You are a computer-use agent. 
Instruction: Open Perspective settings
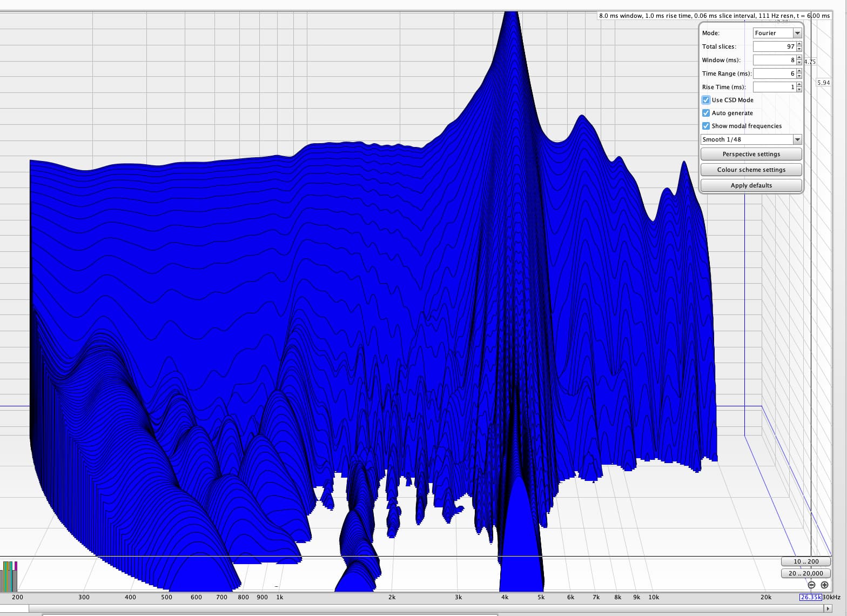coord(751,154)
